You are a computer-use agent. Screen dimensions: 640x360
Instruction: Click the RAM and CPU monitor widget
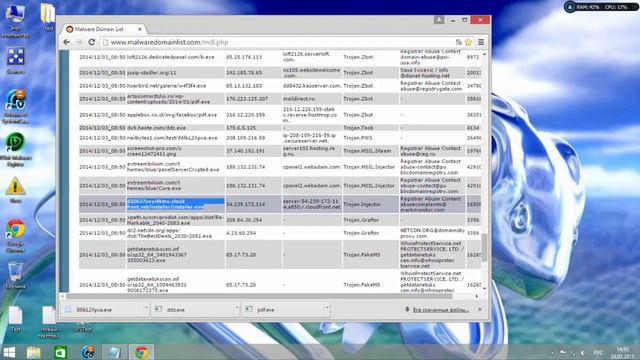click(x=601, y=7)
